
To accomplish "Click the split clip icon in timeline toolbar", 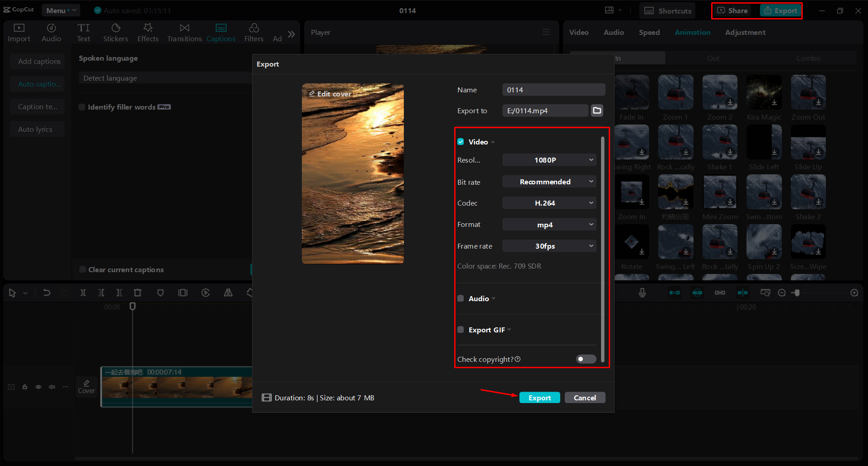I will 83,293.
